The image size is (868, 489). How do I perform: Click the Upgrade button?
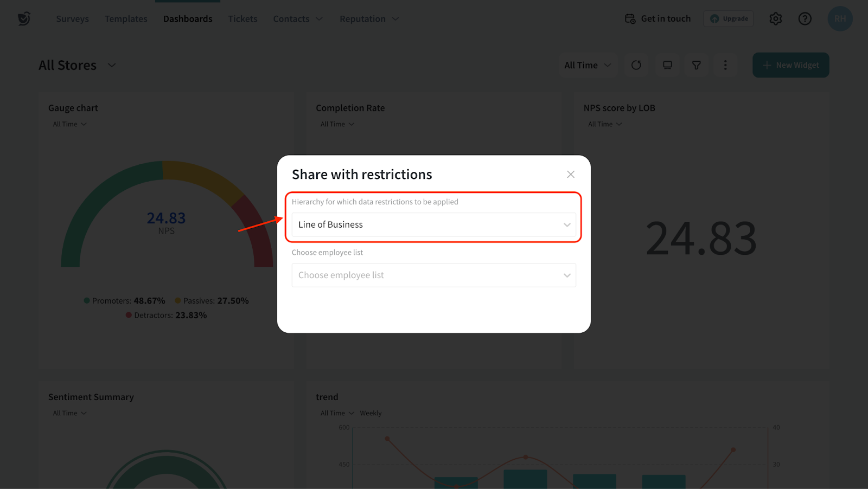[729, 19]
